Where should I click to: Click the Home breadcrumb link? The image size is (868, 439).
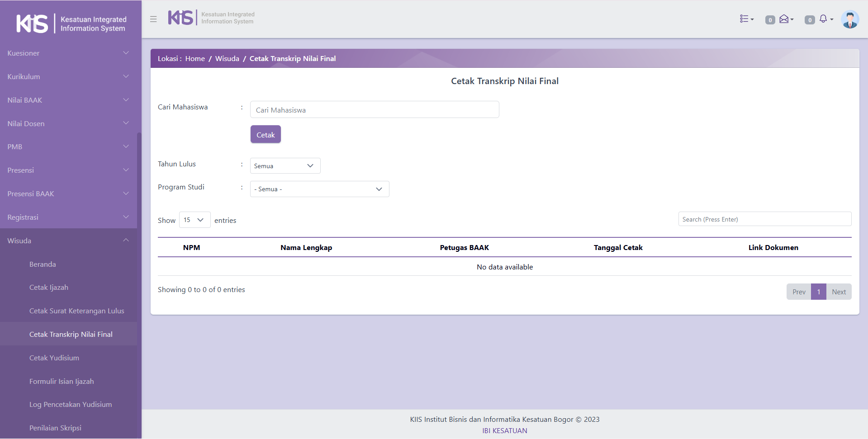coord(195,59)
